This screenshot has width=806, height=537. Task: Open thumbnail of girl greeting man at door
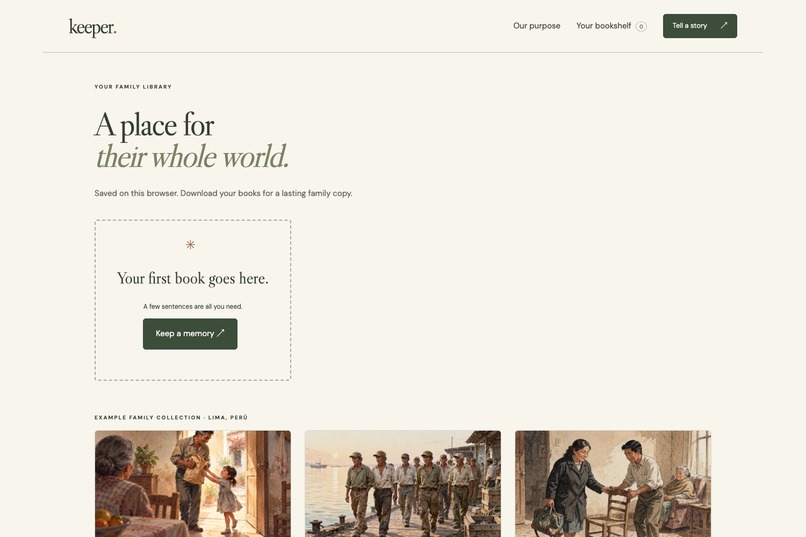[x=193, y=484]
